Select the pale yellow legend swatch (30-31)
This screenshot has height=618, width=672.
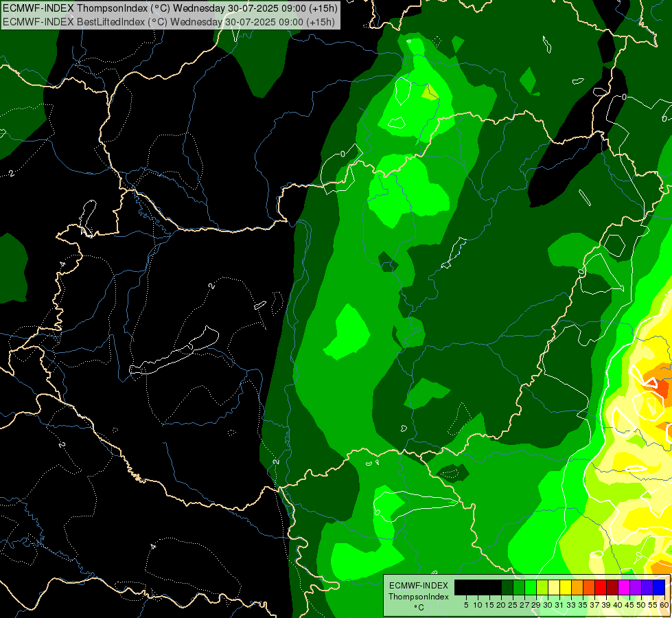[554, 588]
